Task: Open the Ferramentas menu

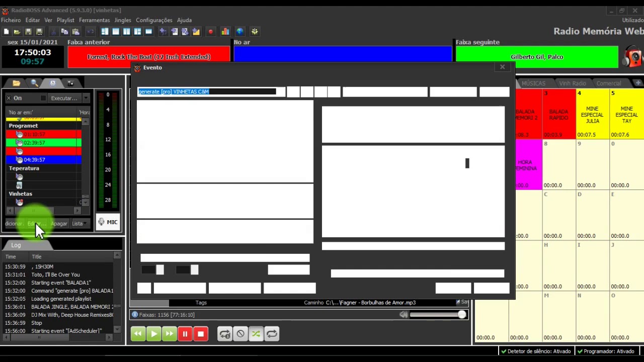Action: click(94, 20)
